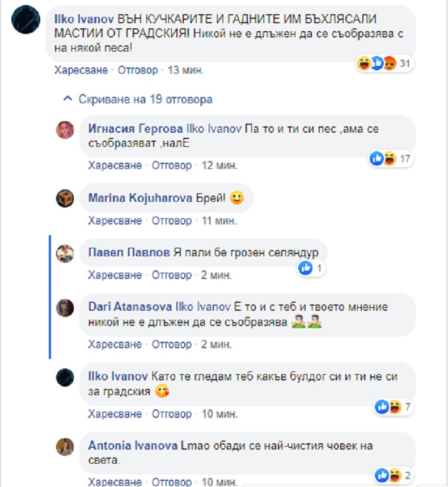Open Игнасия Гергова's profile picture
Image resolution: width=448 pixels, height=487 pixels.
[65, 130]
